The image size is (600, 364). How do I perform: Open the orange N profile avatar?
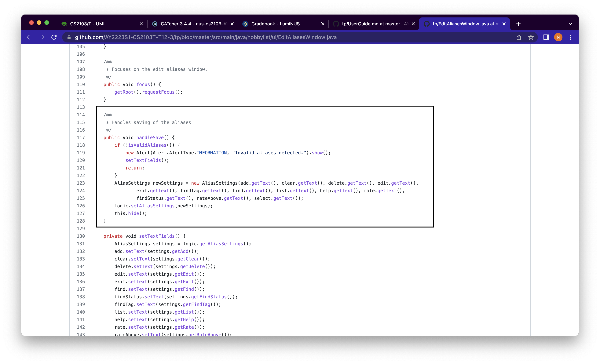point(558,37)
